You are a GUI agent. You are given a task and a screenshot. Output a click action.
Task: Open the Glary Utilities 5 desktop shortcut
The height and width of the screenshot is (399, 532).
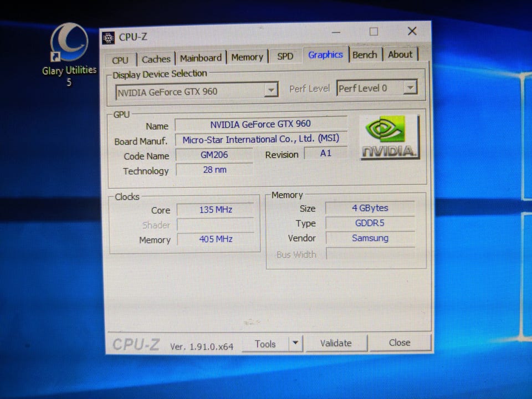click(69, 54)
